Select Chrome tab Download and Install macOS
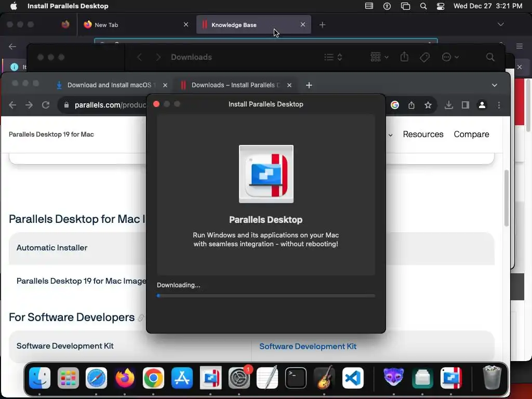This screenshot has height=399, width=532. coord(112,85)
